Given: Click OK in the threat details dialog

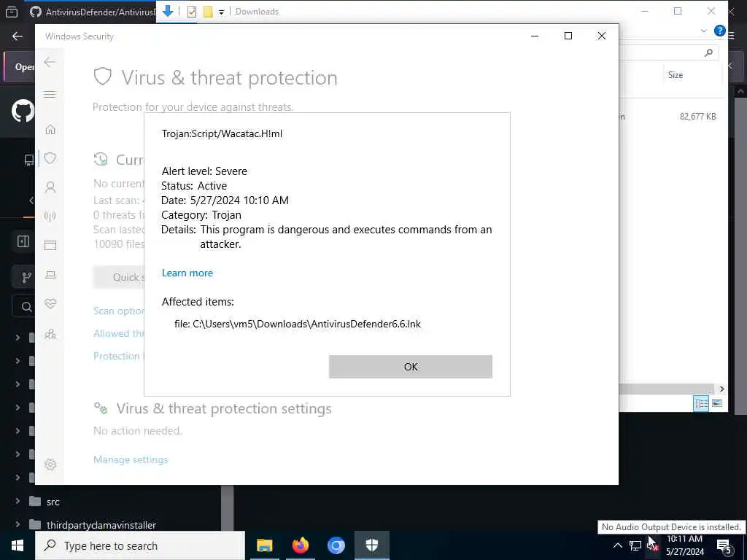Looking at the screenshot, I should [x=410, y=367].
